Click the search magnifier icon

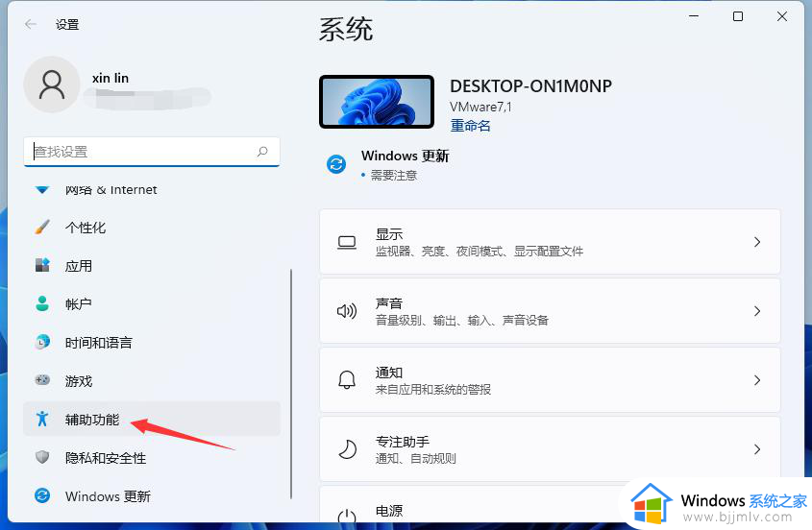(x=262, y=151)
